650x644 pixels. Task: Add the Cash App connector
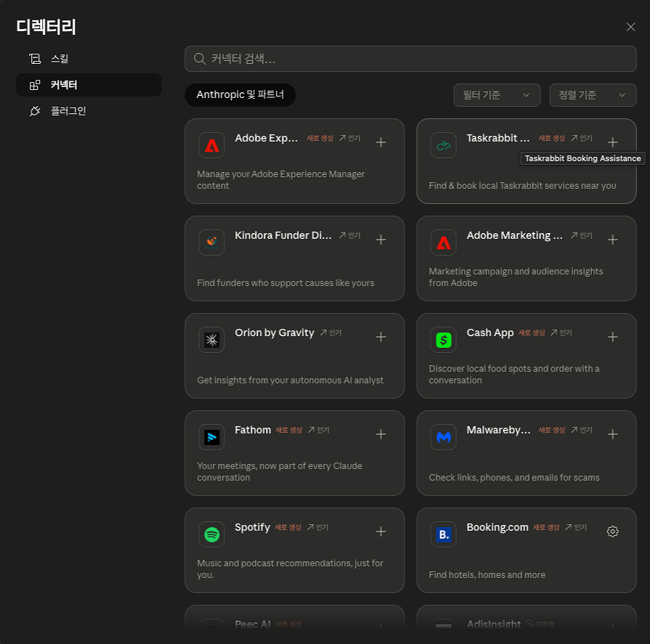612,337
